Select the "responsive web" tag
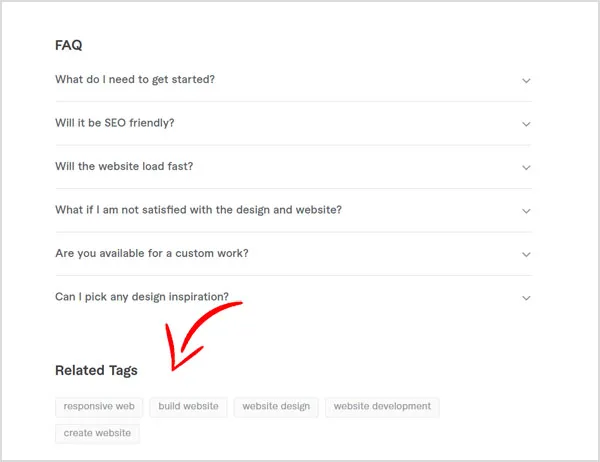The width and height of the screenshot is (600, 462). click(99, 406)
